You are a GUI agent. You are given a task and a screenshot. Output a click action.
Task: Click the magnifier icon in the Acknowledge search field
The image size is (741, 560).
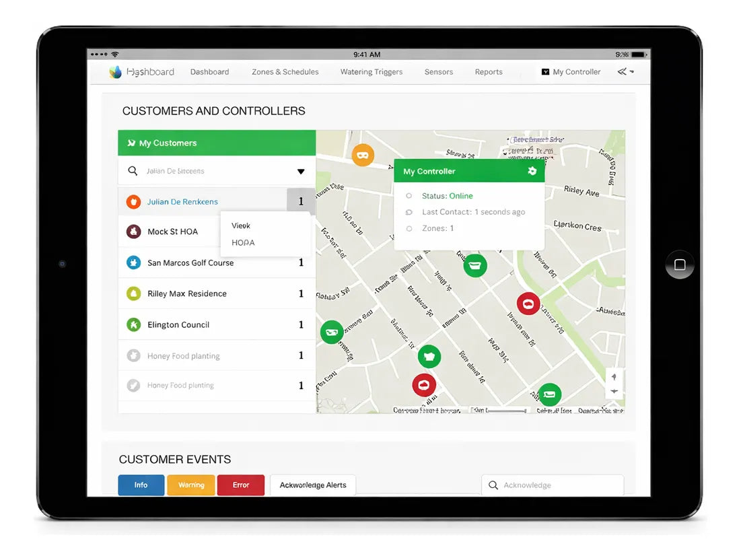click(493, 485)
